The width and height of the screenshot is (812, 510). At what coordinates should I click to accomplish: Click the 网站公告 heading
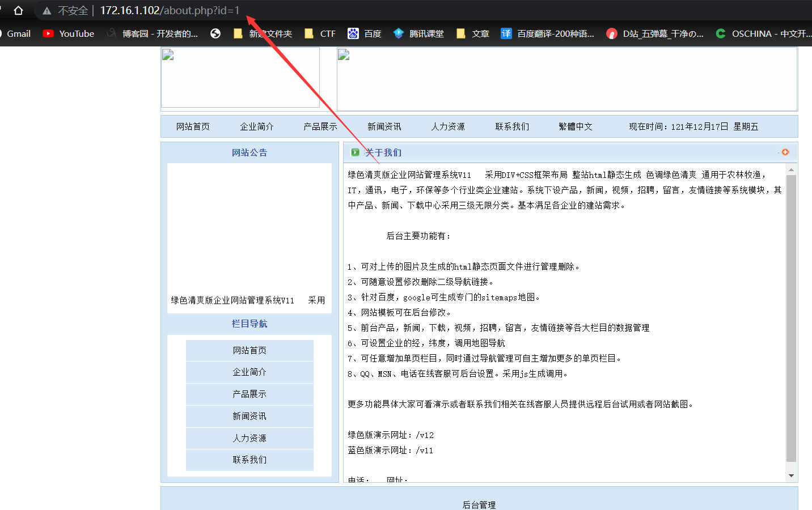[249, 152]
